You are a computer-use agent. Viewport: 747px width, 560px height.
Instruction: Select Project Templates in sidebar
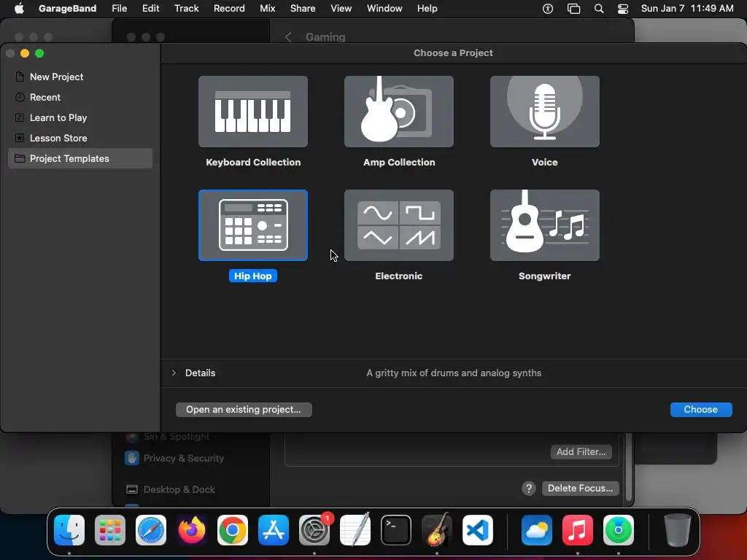(x=80, y=158)
